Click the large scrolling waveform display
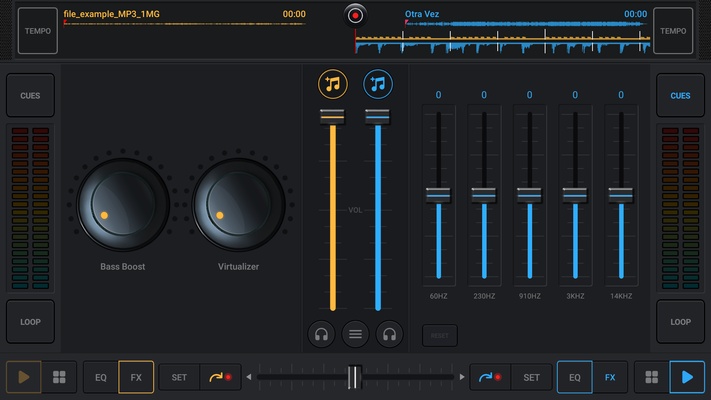The image size is (711, 400). click(503, 42)
